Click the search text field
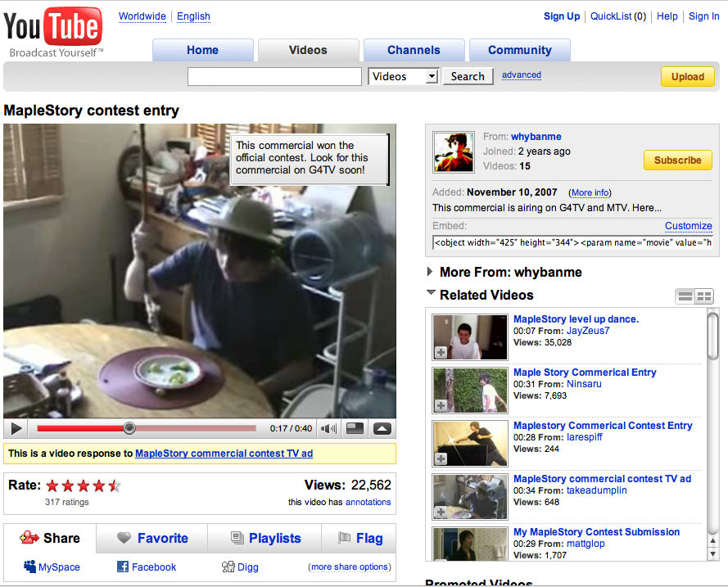The height and width of the screenshot is (587, 728). 274,77
